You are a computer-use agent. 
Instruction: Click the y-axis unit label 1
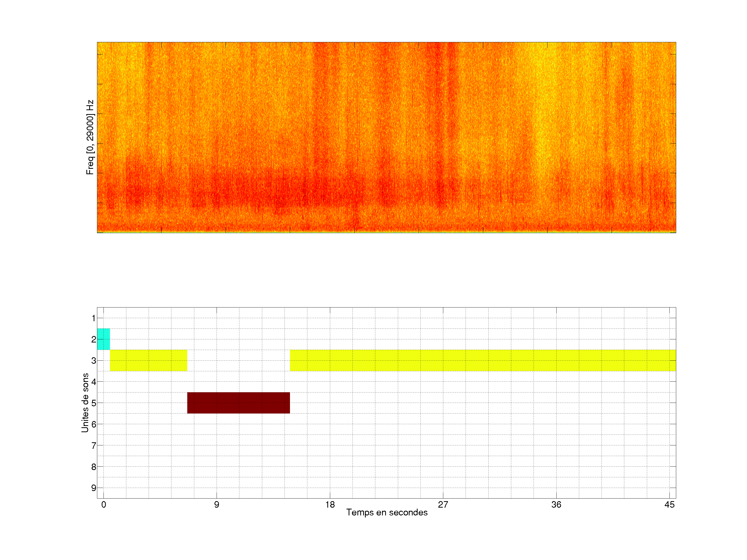coord(94,318)
